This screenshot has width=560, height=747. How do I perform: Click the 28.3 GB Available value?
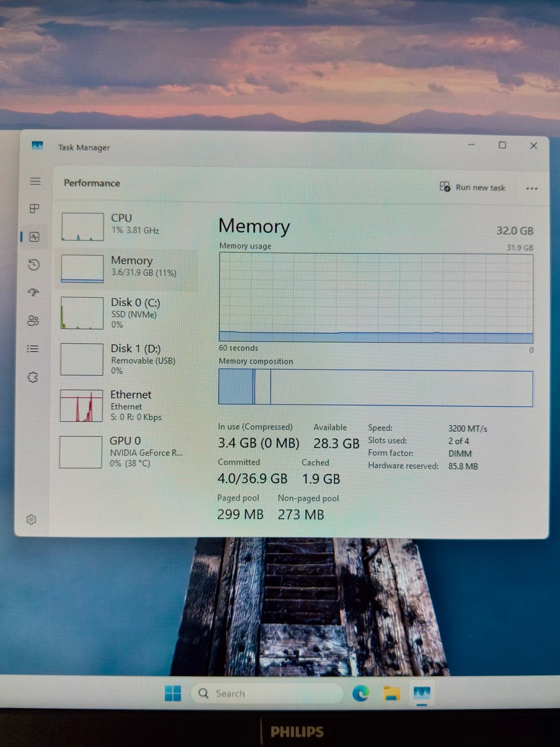pos(336,444)
